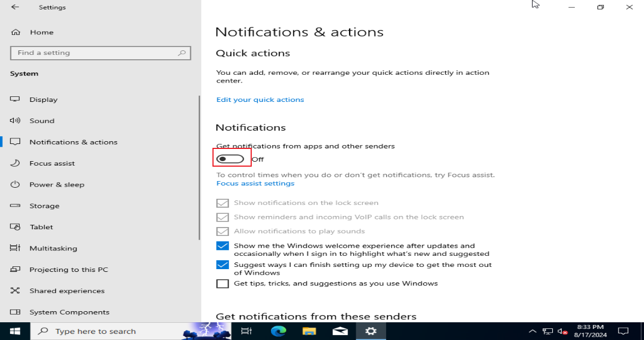Click the Settings gear on the taskbar

coord(371,331)
